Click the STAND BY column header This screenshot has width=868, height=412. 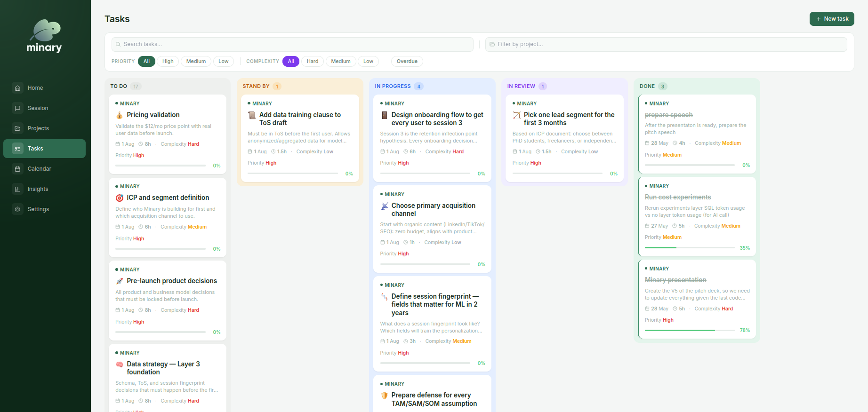click(x=256, y=87)
